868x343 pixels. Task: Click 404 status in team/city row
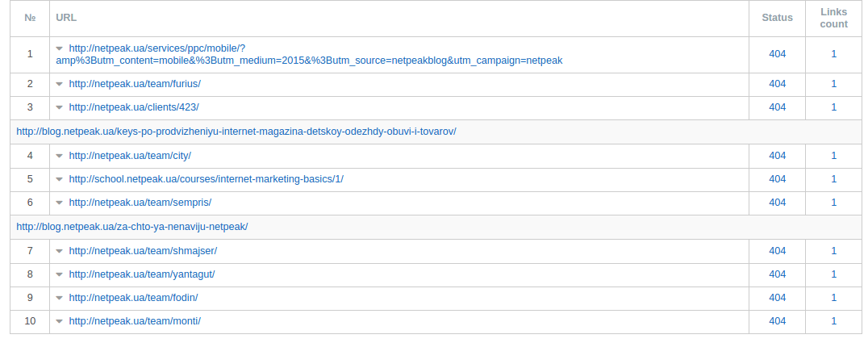click(777, 156)
